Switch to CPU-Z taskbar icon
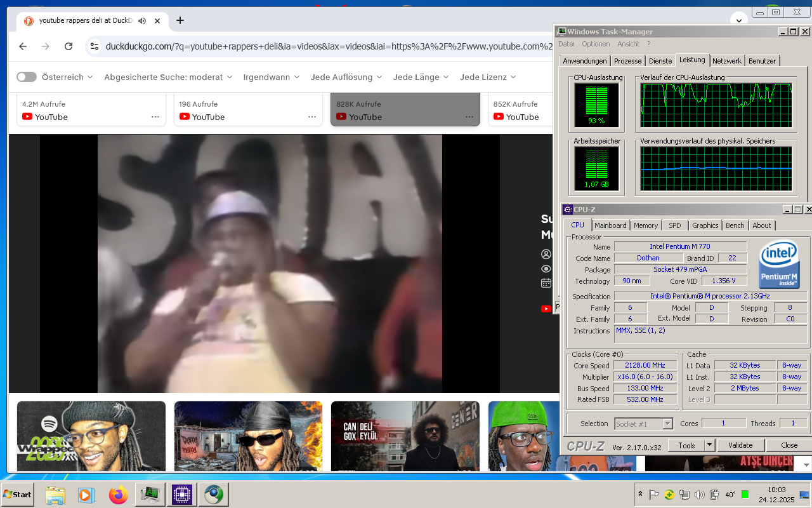 point(182,495)
